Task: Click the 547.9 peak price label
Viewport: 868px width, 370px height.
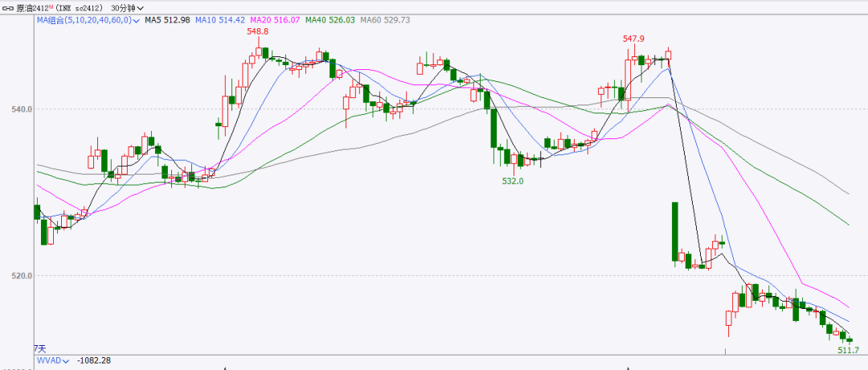Action: pyautogui.click(x=634, y=38)
